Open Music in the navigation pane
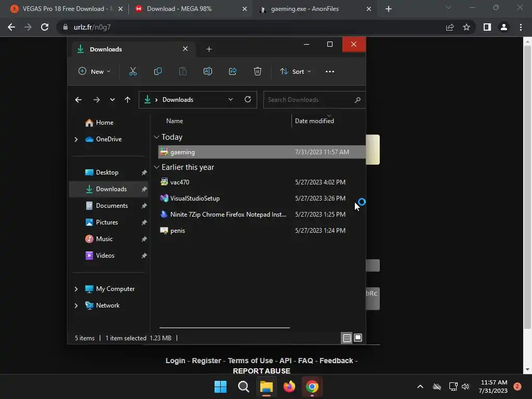The image size is (532, 399). pos(104,239)
